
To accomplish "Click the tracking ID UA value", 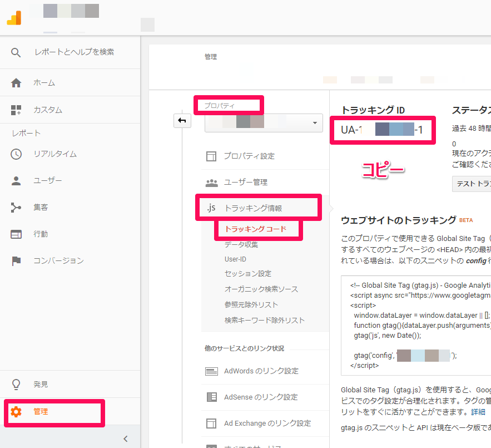I will pos(382,130).
